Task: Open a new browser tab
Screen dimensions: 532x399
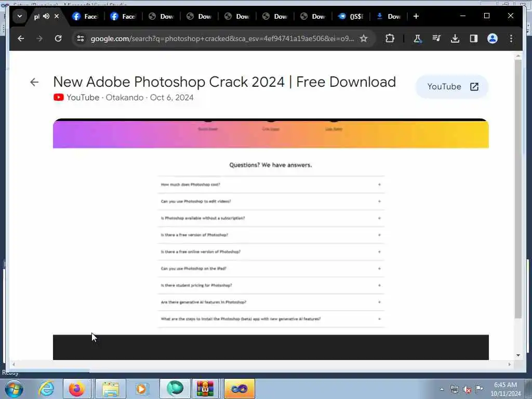Action: (416, 16)
